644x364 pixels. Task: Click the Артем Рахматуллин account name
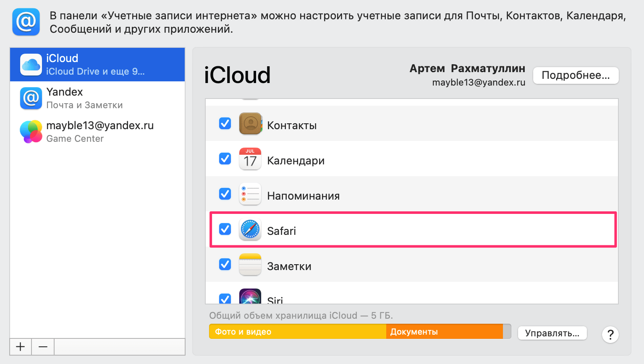(467, 68)
